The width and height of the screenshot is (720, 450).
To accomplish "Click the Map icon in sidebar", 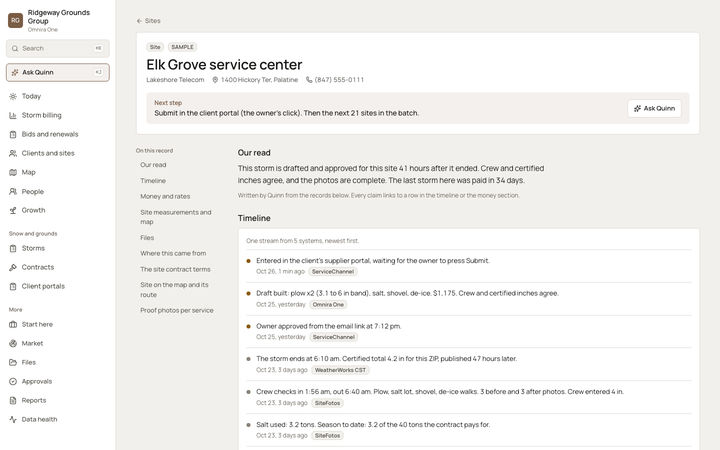I will click(x=13, y=172).
